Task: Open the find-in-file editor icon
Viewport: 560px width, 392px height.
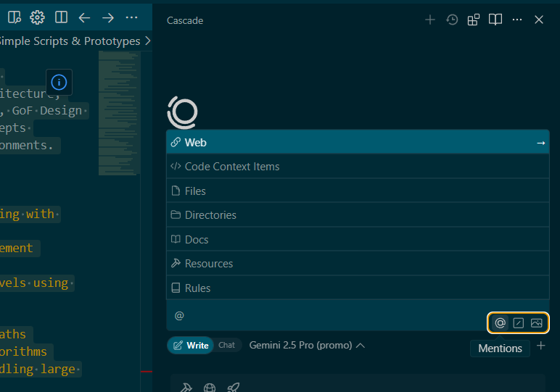Action: (x=15, y=17)
